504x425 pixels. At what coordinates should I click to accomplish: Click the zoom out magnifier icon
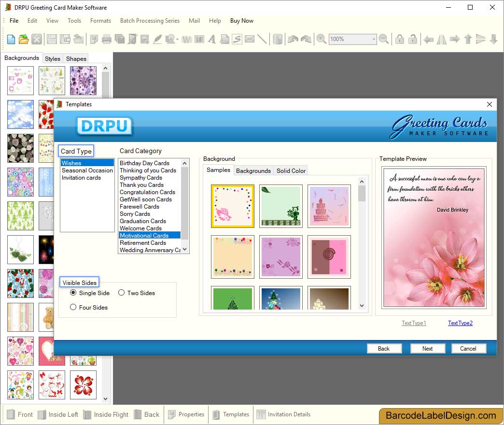click(x=383, y=39)
